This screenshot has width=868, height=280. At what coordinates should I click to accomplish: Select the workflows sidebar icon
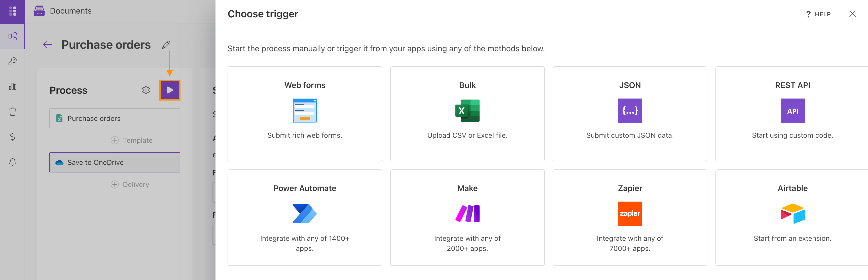click(x=13, y=36)
